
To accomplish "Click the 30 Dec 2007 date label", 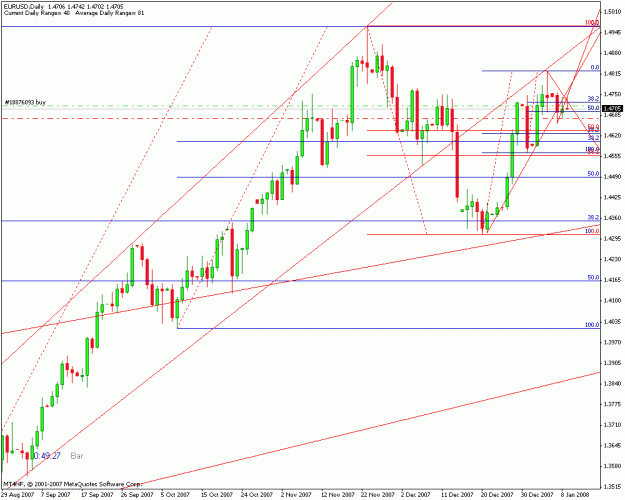I will click(x=537, y=495).
